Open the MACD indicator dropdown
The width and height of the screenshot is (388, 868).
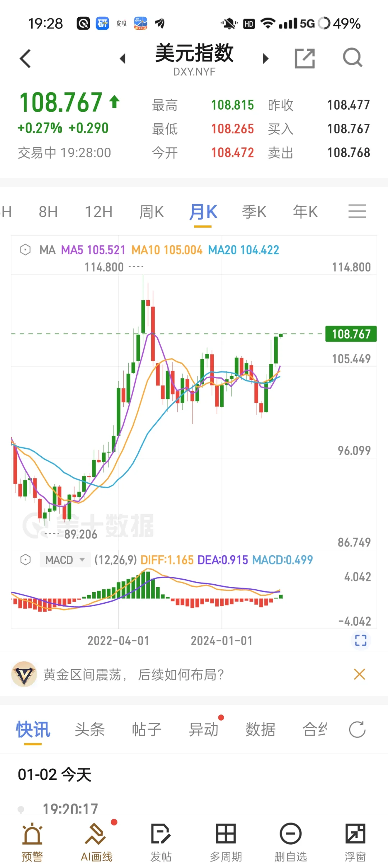pyautogui.click(x=65, y=560)
